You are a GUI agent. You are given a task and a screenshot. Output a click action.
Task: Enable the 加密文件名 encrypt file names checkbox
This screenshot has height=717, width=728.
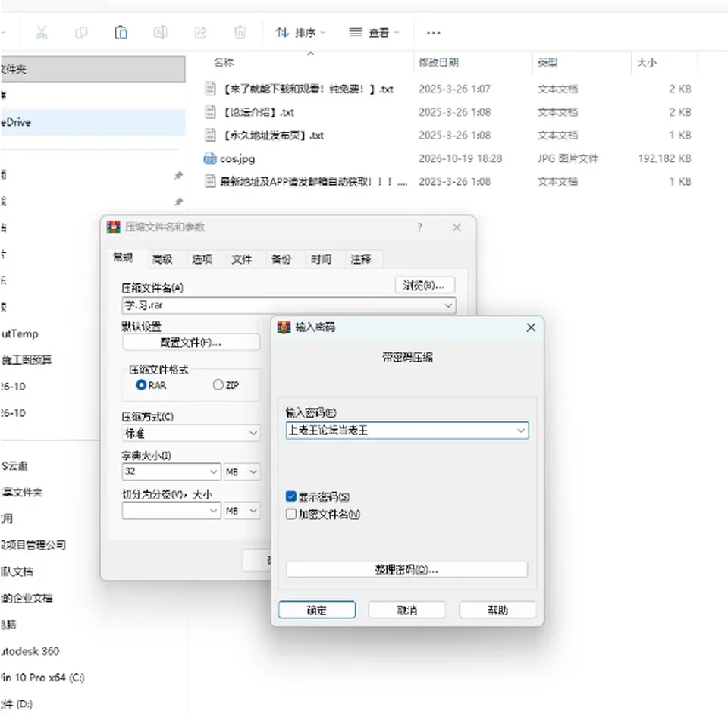pyautogui.click(x=291, y=514)
